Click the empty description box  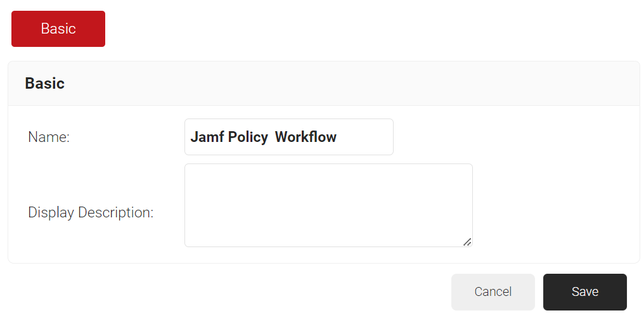pyautogui.click(x=328, y=205)
